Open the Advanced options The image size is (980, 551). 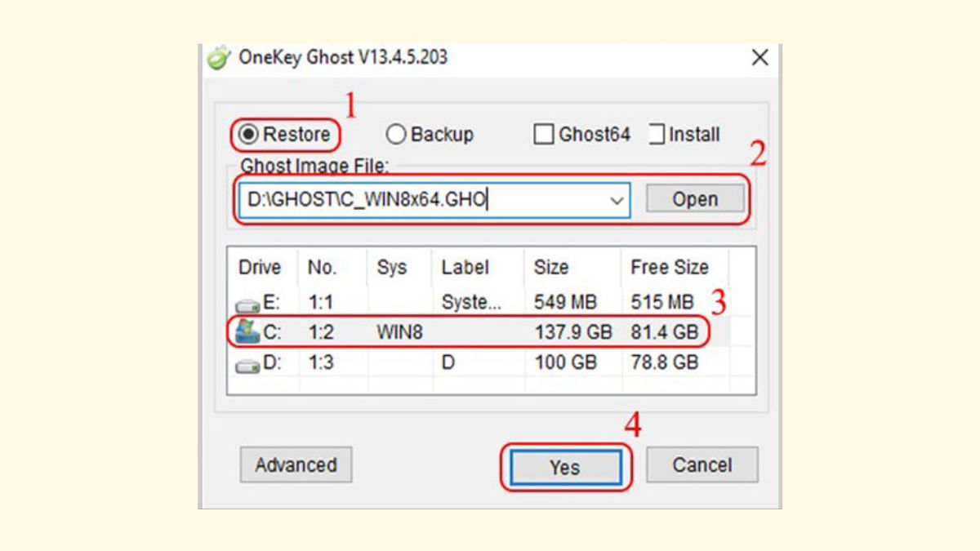tap(296, 464)
